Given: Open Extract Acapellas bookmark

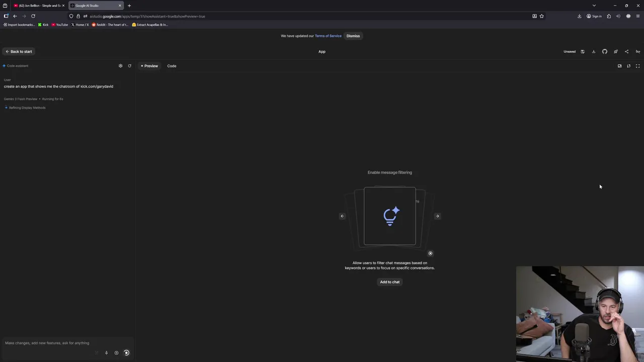Looking at the screenshot, I should pyautogui.click(x=150, y=25).
